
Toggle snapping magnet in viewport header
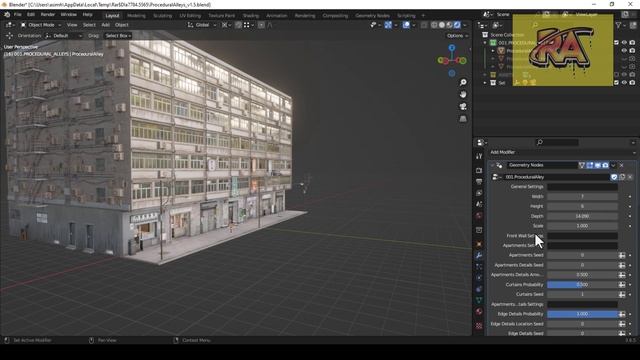coord(238,25)
